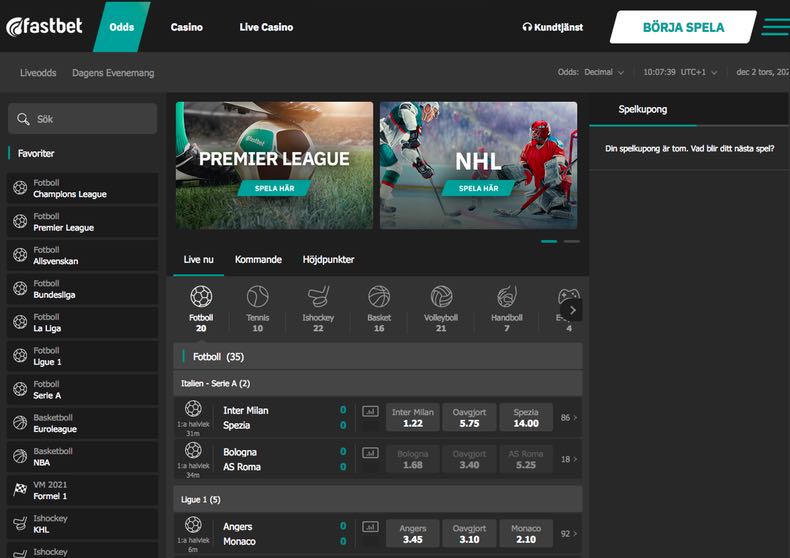This screenshot has height=558, width=790.
Task: Collapse the Fotboll (35) section header
Action: pos(378,357)
